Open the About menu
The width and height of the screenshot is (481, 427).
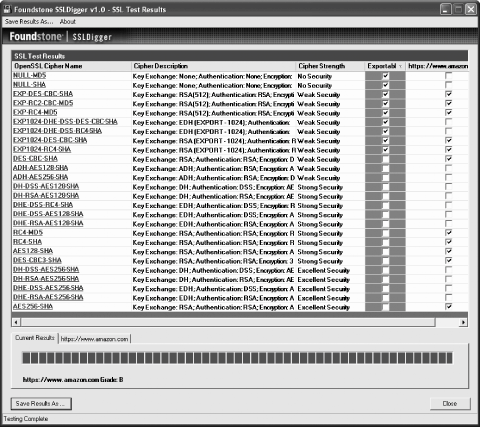point(68,22)
